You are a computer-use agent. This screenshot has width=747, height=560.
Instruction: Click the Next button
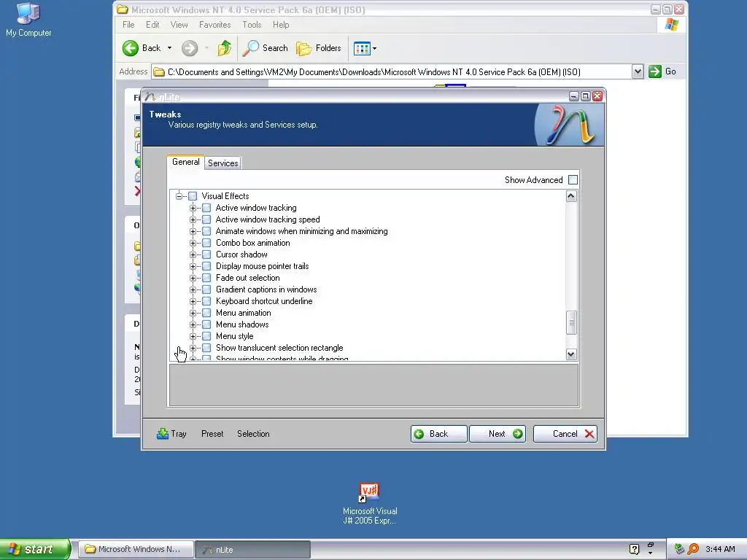pyautogui.click(x=498, y=434)
